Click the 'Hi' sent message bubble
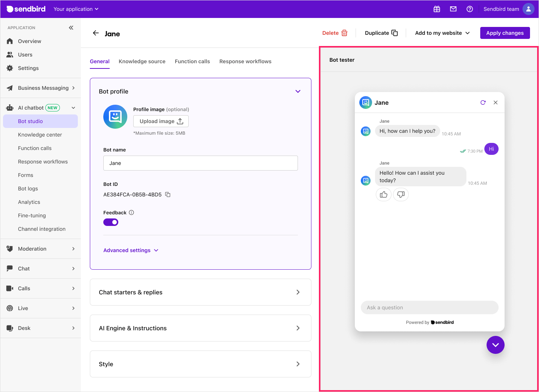The height and width of the screenshot is (392, 539). coord(491,149)
